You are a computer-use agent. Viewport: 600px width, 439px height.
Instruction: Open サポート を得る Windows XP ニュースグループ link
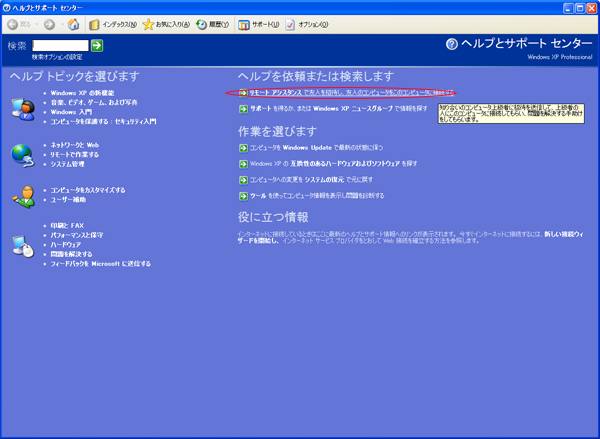[339, 109]
